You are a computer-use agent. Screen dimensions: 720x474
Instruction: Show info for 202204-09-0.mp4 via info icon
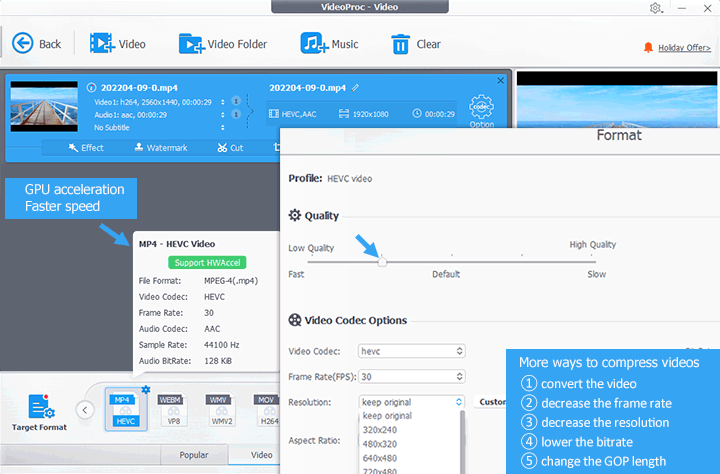(91, 87)
